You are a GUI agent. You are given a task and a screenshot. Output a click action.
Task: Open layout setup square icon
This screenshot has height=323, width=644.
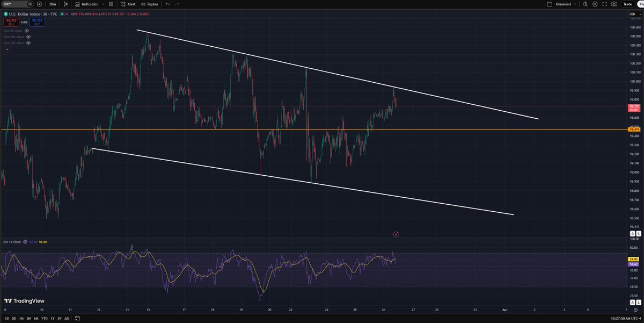pos(549,4)
